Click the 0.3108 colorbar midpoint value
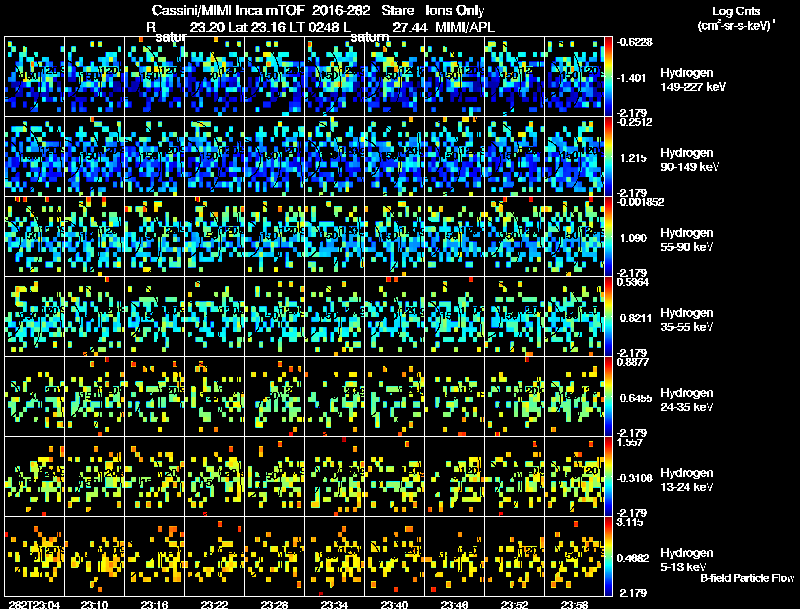This screenshot has width=800, height=609. tap(634, 478)
